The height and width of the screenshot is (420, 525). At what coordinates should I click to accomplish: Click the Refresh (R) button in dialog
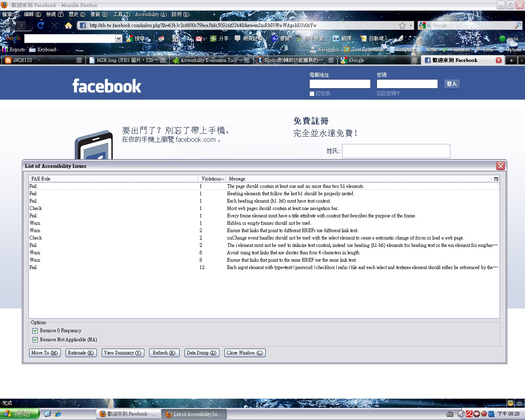point(164,353)
